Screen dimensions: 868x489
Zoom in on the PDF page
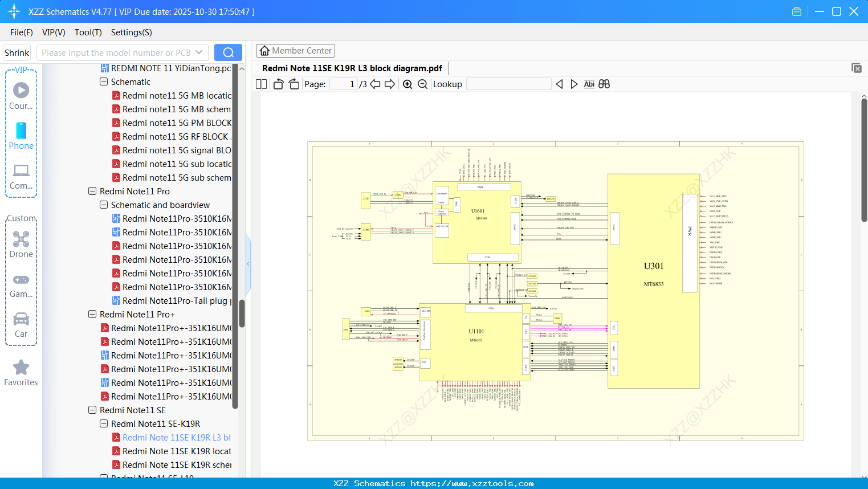(407, 84)
